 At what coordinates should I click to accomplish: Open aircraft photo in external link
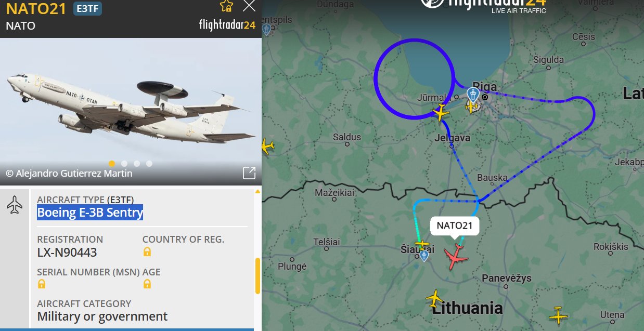tap(249, 173)
